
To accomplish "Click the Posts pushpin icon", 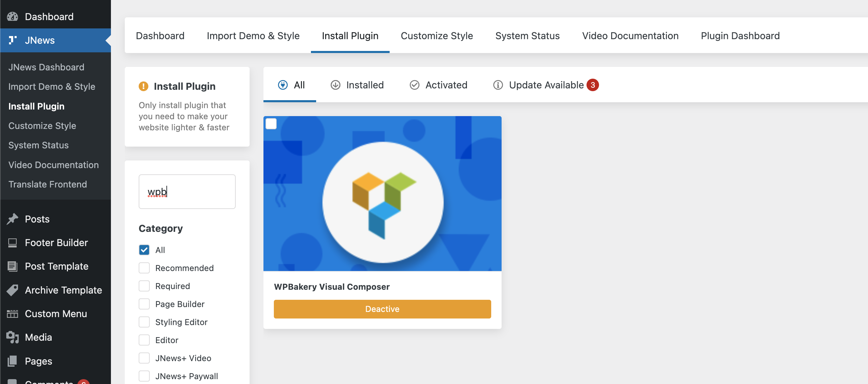I will (x=12, y=219).
